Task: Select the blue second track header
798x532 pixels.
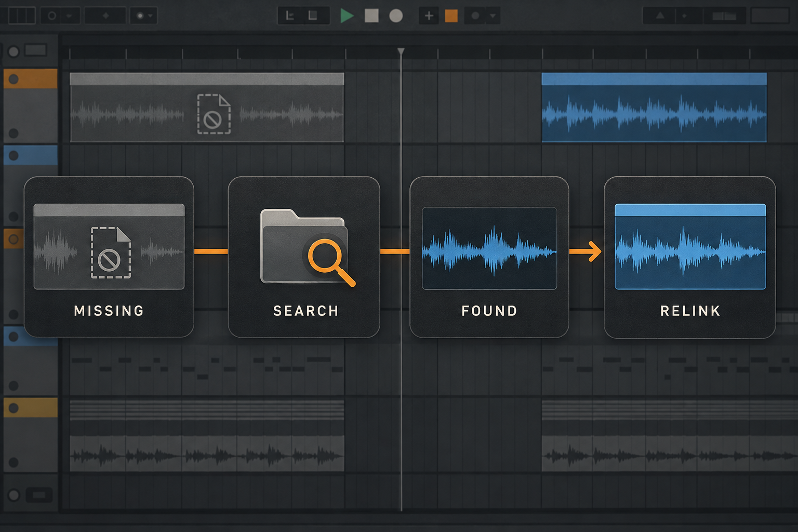Action: (31, 155)
